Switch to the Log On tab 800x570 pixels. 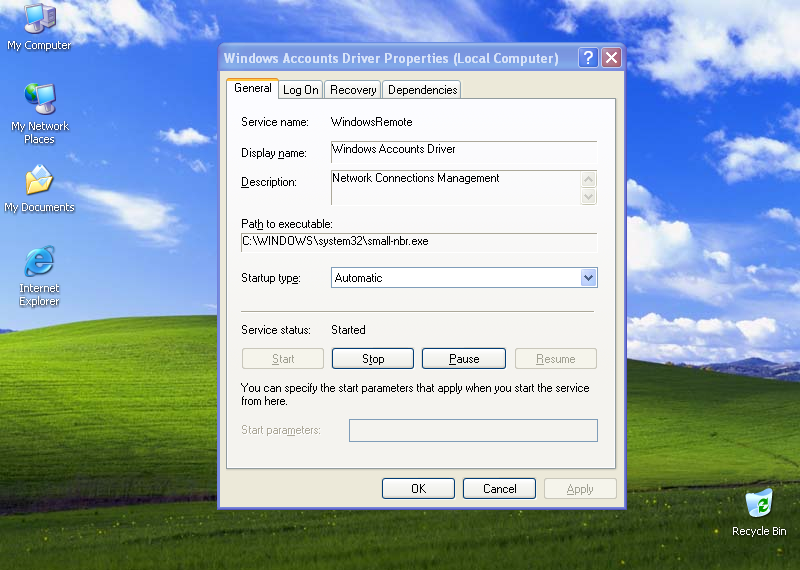pyautogui.click(x=301, y=90)
